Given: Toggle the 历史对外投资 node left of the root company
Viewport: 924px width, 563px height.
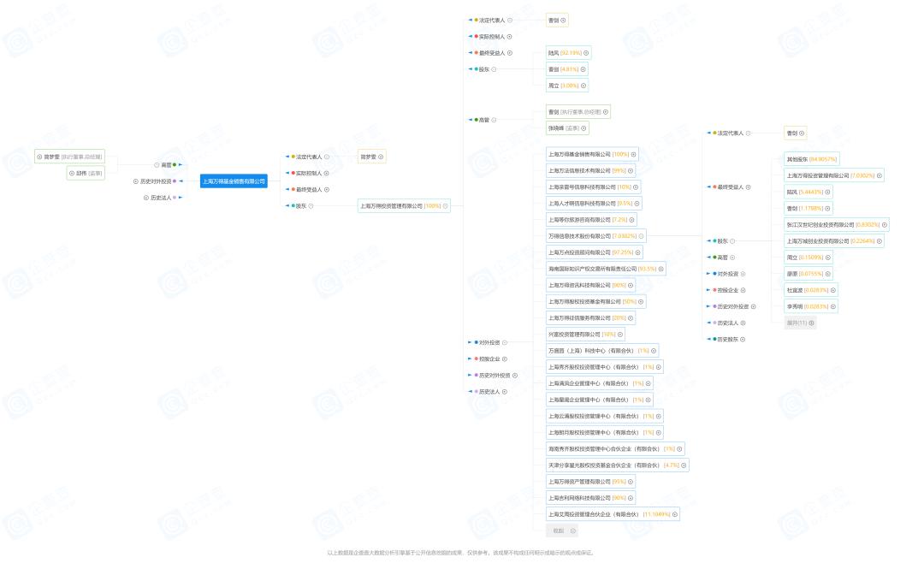Looking at the screenshot, I should pos(135,181).
